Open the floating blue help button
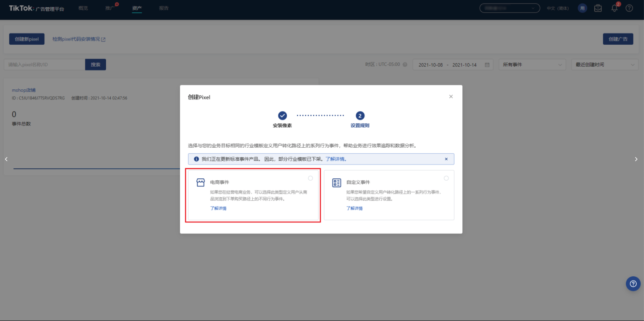Image resolution: width=644 pixels, height=321 pixels. click(633, 284)
